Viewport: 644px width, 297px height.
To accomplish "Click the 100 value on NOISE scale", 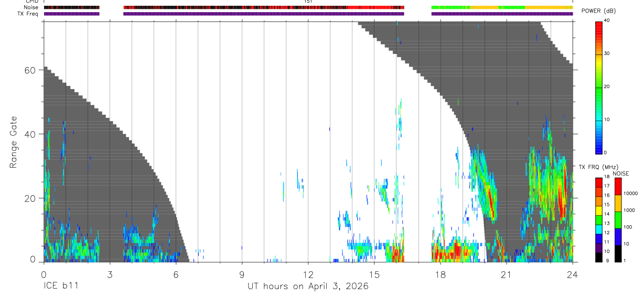I will coord(628,227).
